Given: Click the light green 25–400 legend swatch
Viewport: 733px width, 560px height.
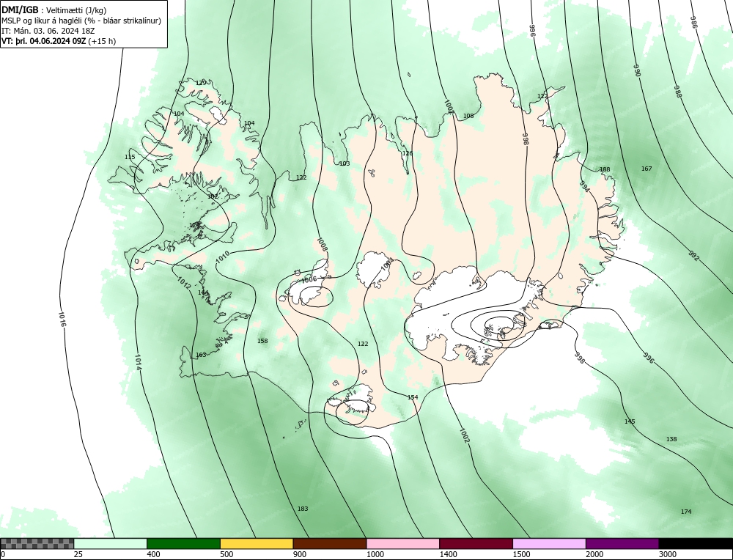Looking at the screenshot, I should [111, 544].
